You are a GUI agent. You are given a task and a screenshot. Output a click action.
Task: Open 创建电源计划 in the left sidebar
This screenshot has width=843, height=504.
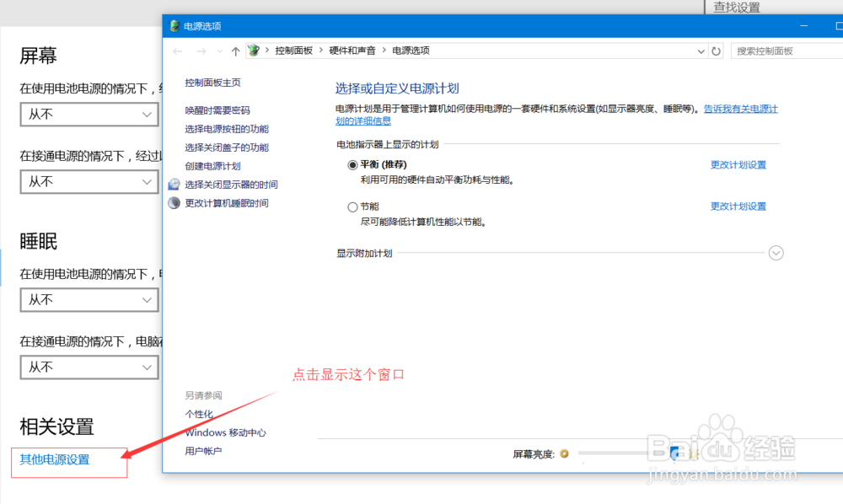coord(213,165)
